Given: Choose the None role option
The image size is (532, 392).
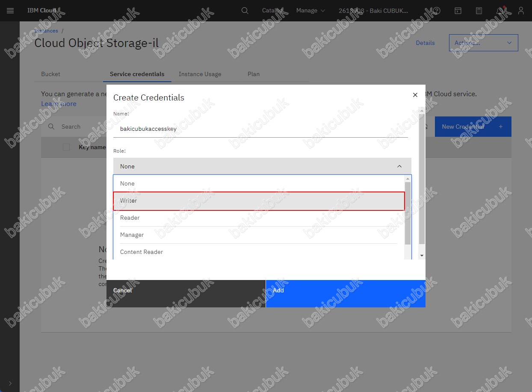Looking at the screenshot, I should [x=259, y=183].
